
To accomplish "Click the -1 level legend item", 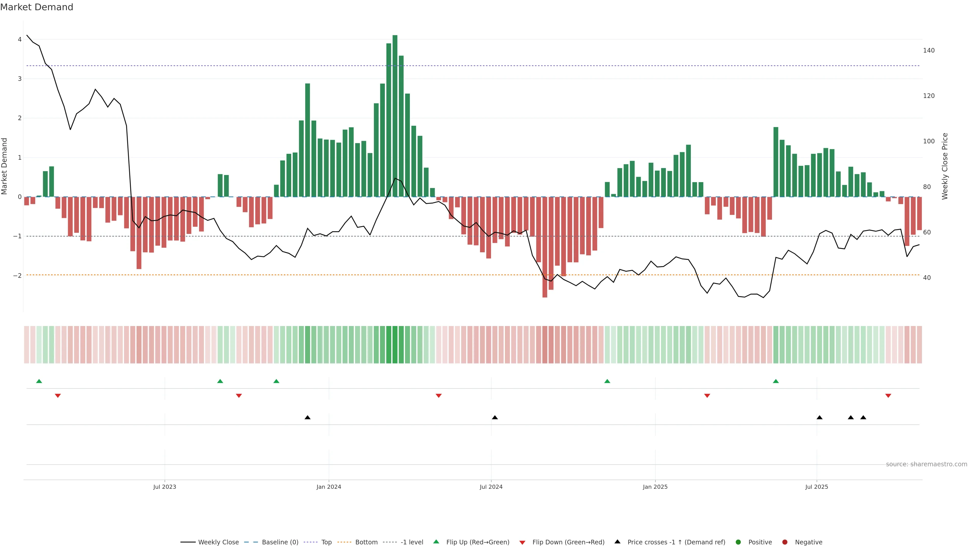I will click(412, 542).
